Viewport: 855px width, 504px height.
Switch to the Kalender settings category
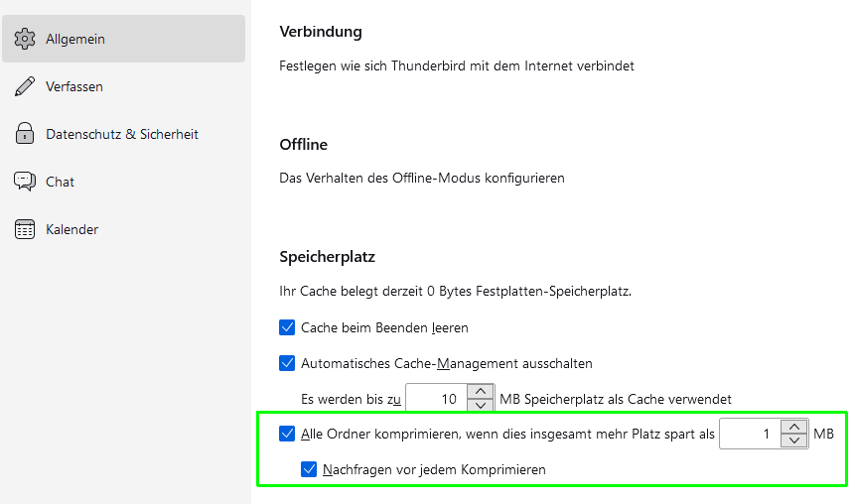coord(71,229)
